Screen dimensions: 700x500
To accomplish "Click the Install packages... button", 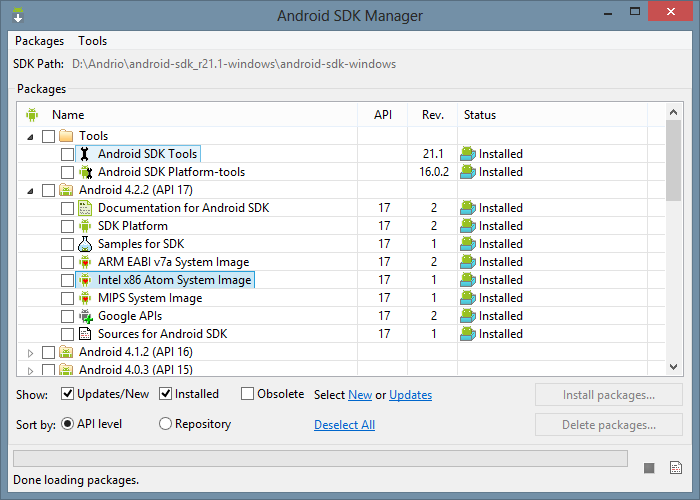I will click(x=608, y=395).
